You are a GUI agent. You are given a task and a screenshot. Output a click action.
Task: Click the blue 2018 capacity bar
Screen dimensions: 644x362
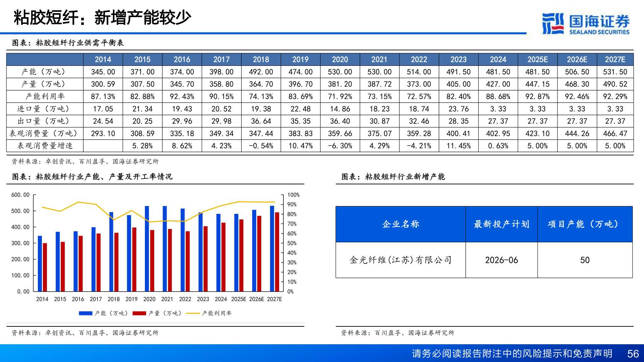point(111,252)
